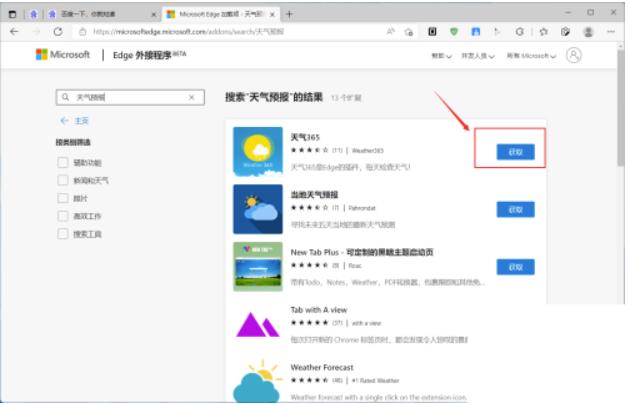Expand the 帮助 dropdown in page header
The width and height of the screenshot is (629, 404).
click(x=441, y=56)
